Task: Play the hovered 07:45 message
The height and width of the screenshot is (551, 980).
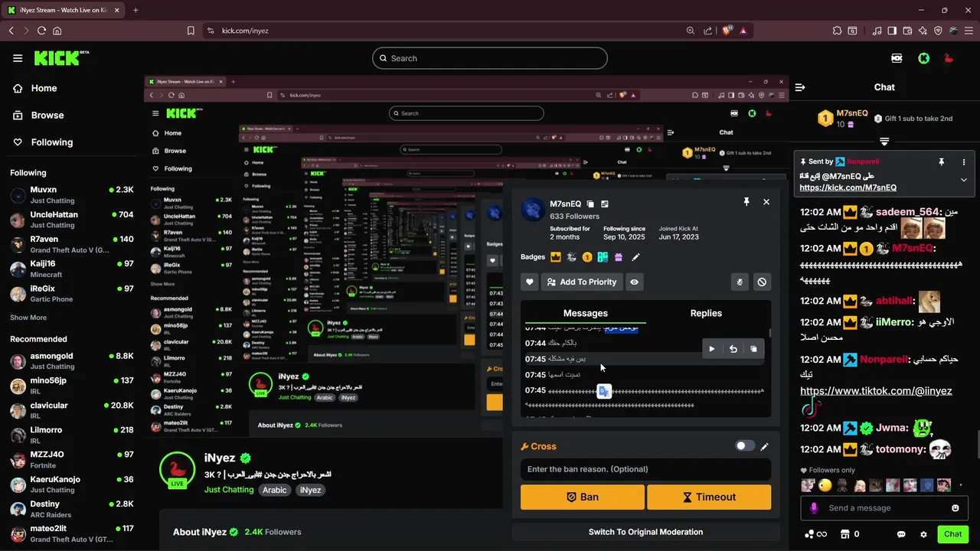Action: coord(712,349)
